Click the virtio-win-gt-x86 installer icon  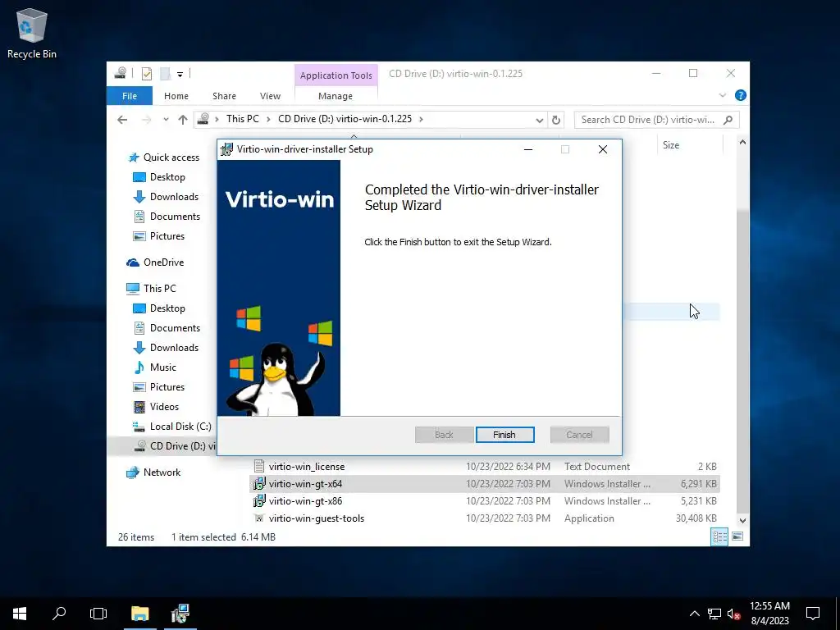click(x=259, y=501)
